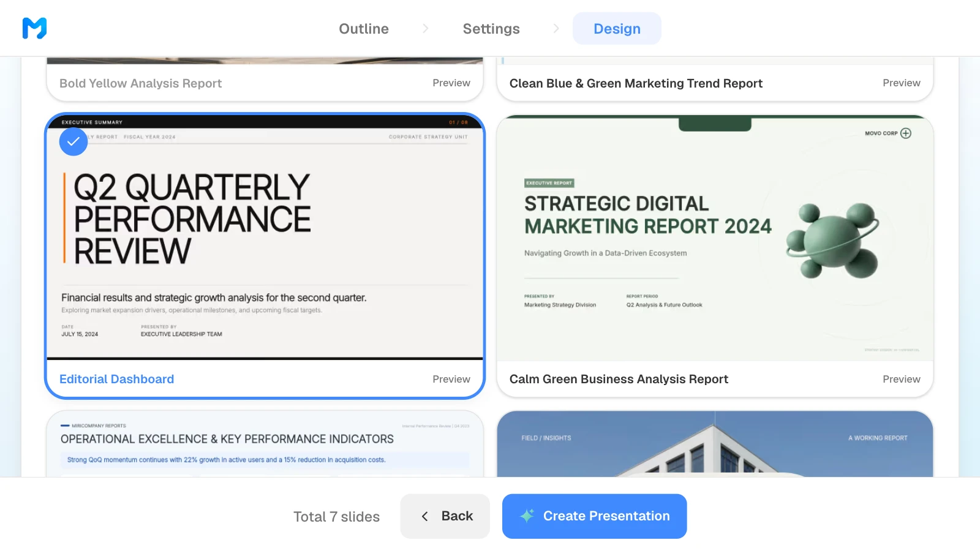Click the Create Presentation button
The height and width of the screenshot is (551, 980).
coord(594,516)
